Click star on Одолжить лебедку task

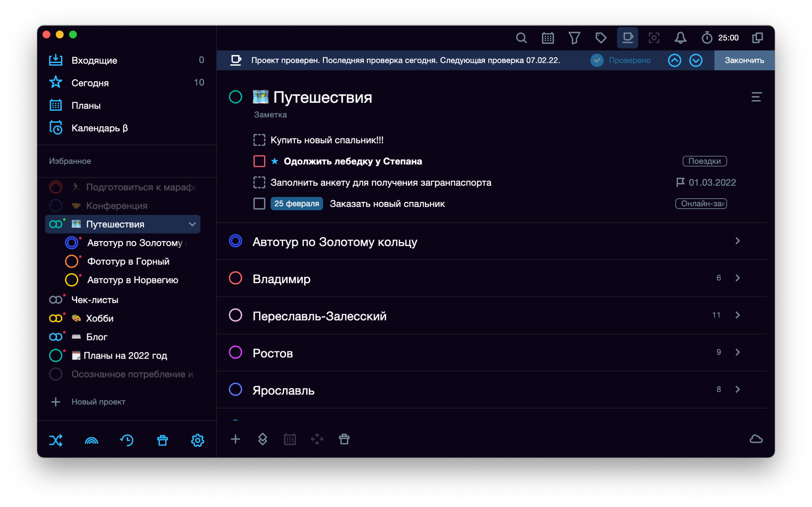pyautogui.click(x=274, y=161)
